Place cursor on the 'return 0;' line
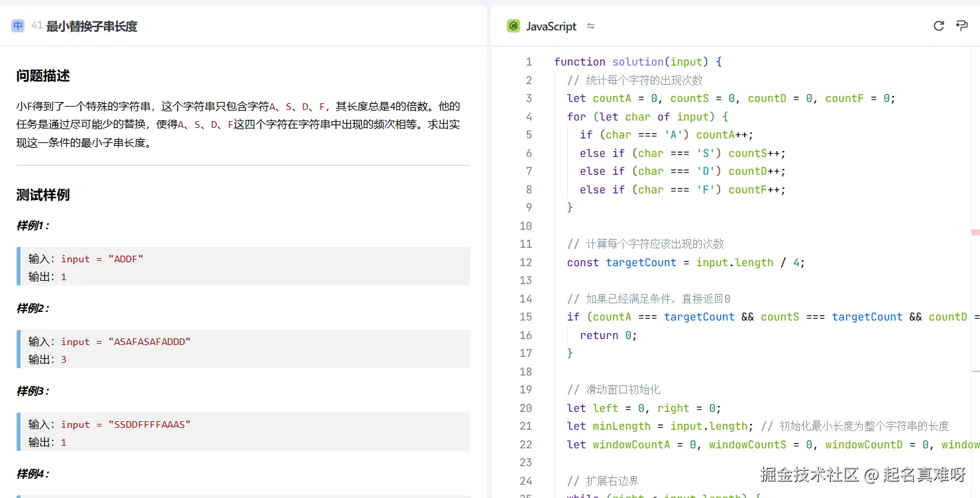The height and width of the screenshot is (498, 980). coord(608,335)
